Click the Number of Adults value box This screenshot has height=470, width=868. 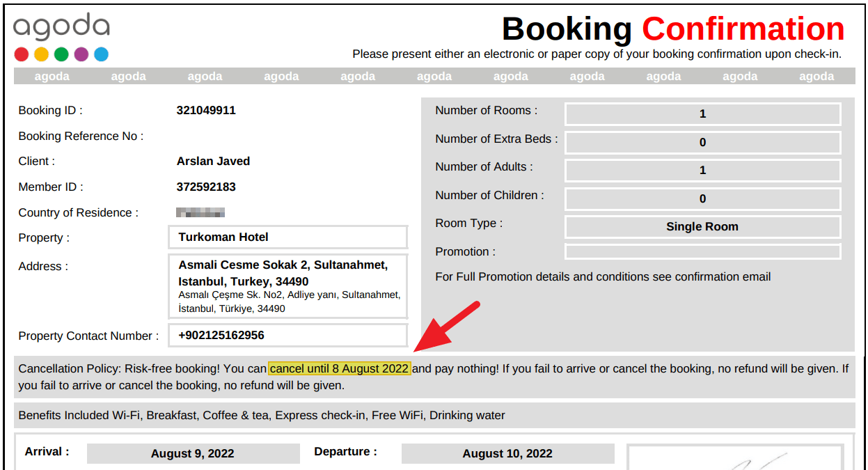(702, 170)
